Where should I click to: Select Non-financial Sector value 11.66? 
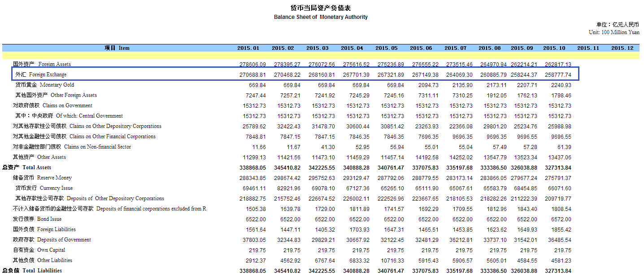[x=259, y=147]
